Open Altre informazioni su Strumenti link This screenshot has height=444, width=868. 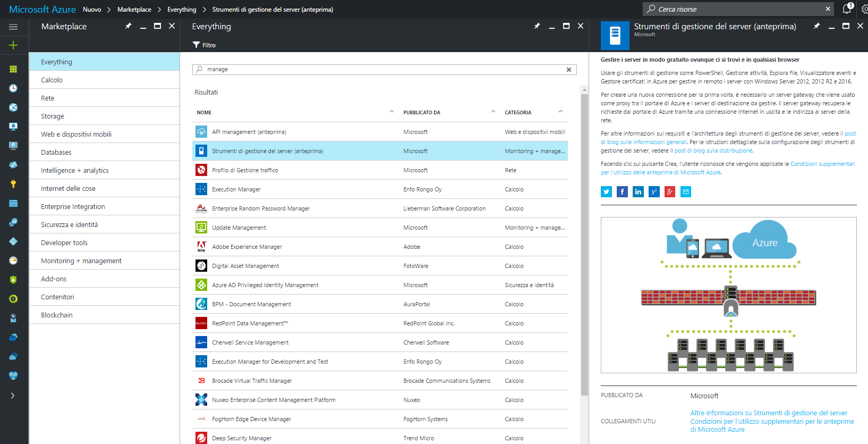click(x=769, y=413)
